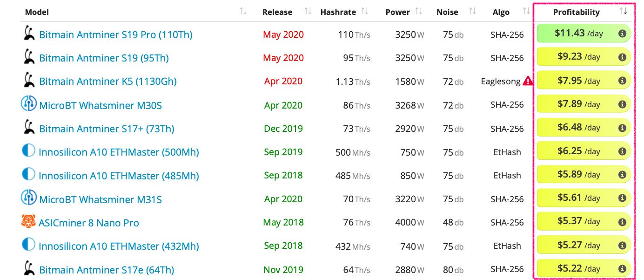This screenshot has height=280, width=644.
Task: Click the Nov 2019 release date cell
Action: point(283,270)
